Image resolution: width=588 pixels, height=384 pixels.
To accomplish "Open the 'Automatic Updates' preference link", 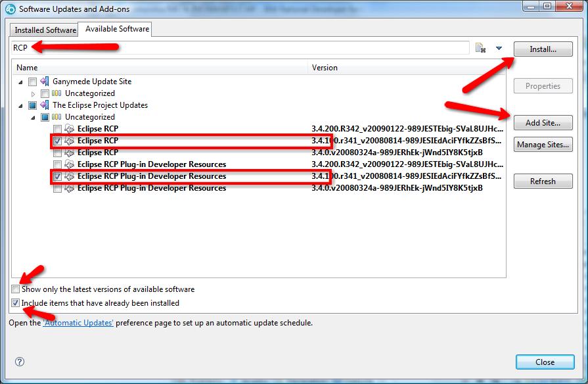I will pos(78,323).
